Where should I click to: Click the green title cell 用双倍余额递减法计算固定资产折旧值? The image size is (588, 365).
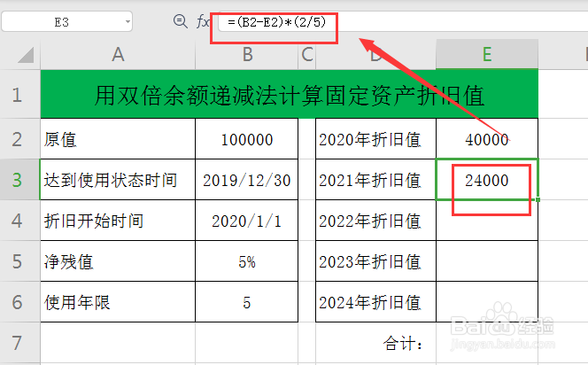tap(289, 94)
